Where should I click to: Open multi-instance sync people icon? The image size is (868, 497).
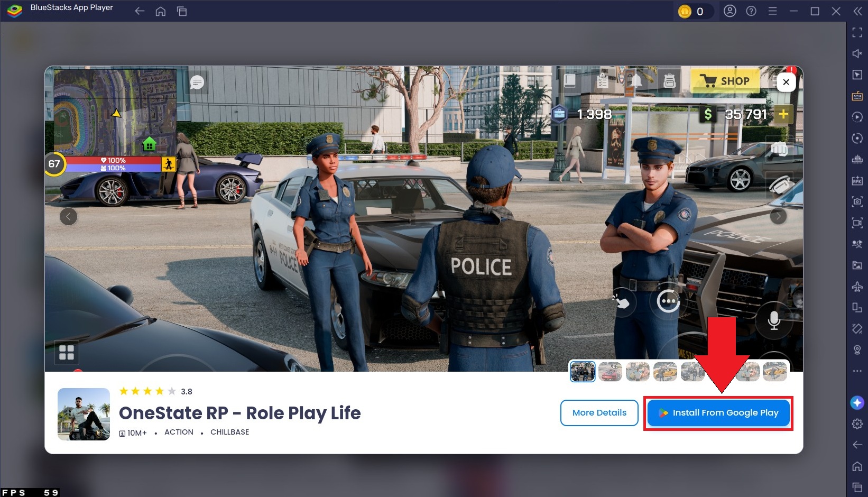[857, 244]
